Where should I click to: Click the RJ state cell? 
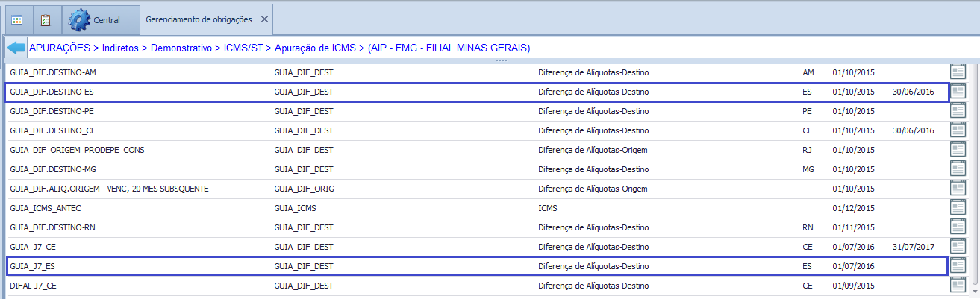808,150
